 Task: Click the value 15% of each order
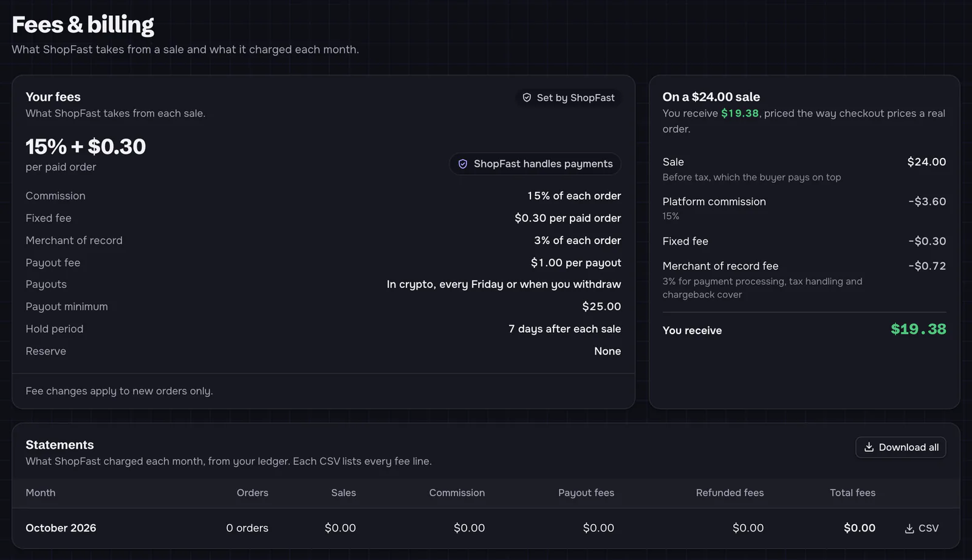574,196
